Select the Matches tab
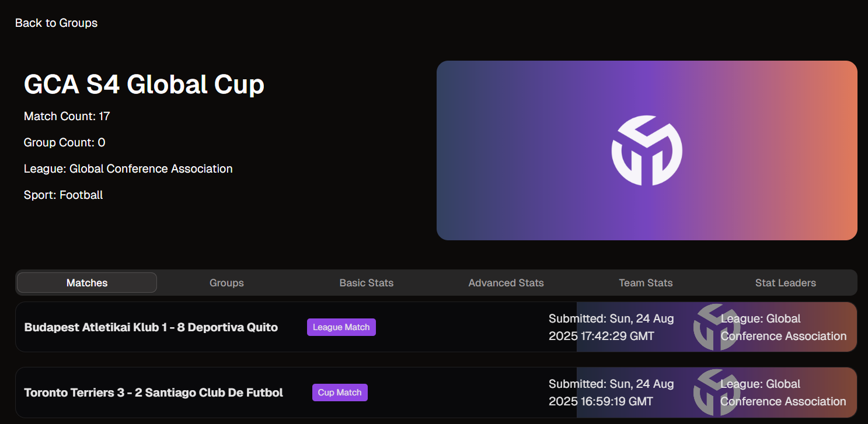868x424 pixels. coord(87,283)
